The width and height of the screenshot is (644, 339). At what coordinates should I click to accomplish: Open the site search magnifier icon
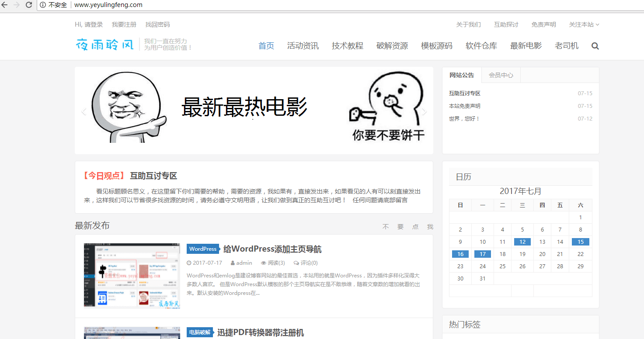595,46
